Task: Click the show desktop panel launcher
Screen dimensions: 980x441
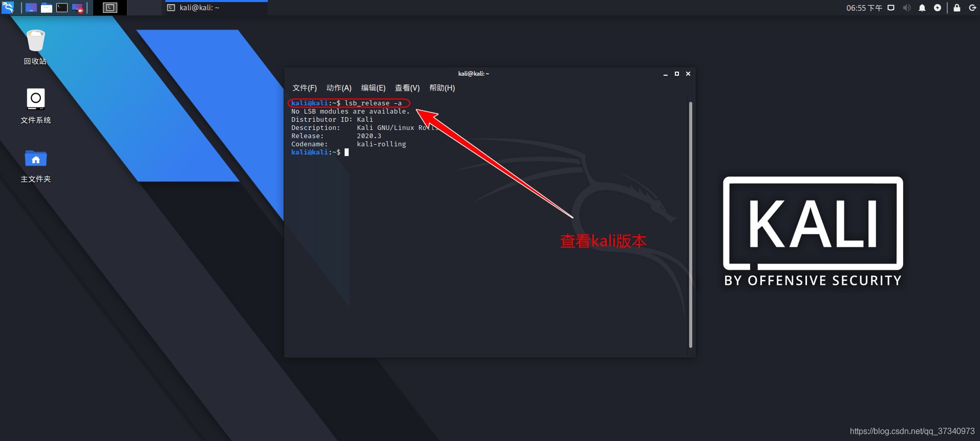Action: click(31, 8)
